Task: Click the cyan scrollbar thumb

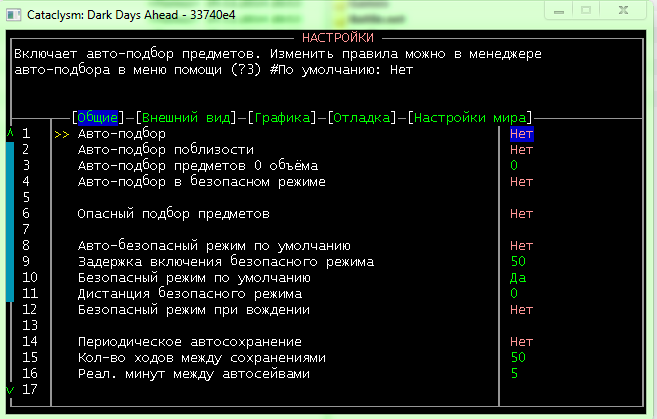Action: tap(10, 222)
